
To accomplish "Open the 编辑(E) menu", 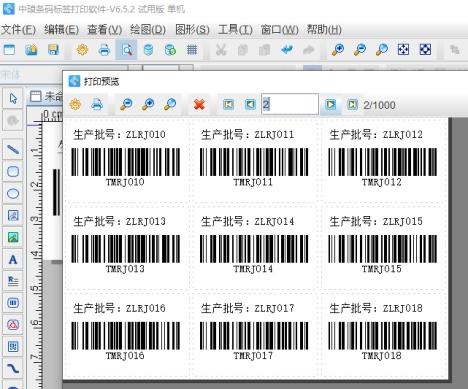I will (x=61, y=30).
